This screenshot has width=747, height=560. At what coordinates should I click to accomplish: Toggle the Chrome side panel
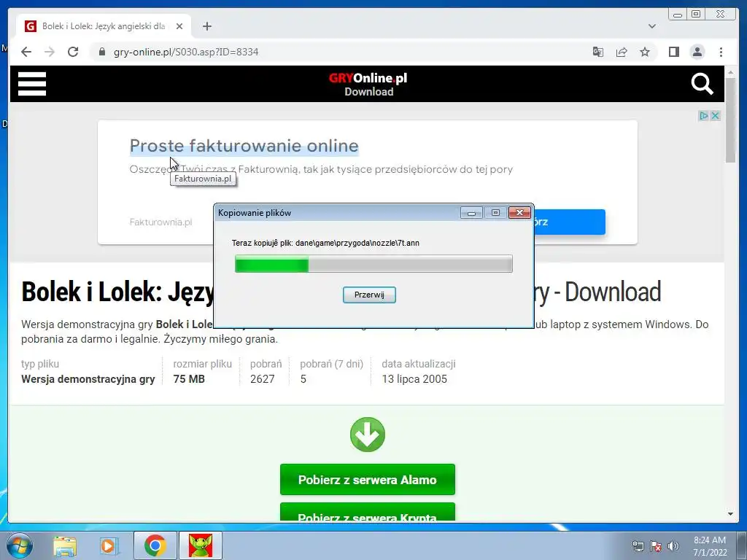tap(673, 52)
